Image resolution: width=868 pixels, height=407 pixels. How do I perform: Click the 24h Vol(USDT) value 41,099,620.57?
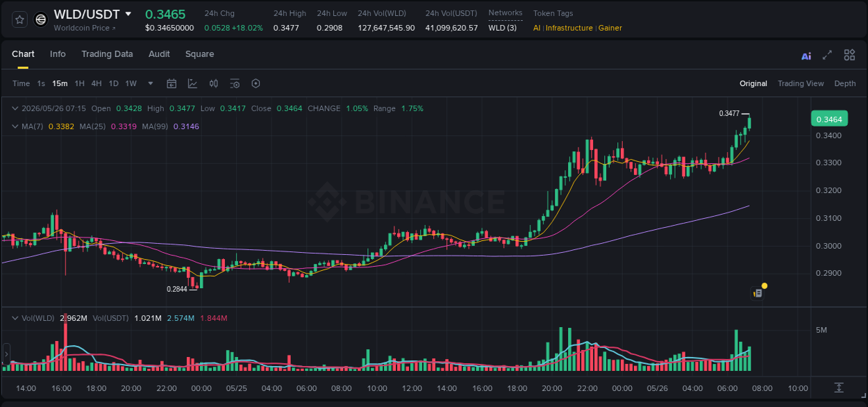coord(451,28)
